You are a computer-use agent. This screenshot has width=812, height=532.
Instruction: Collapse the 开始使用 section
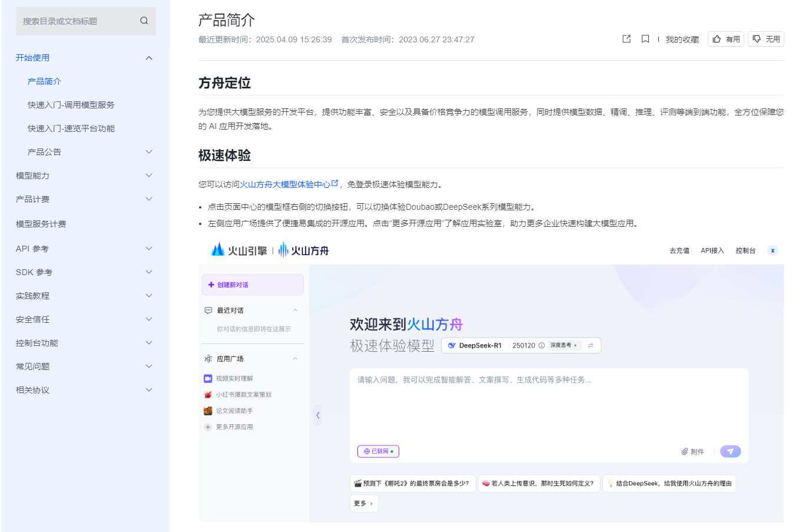click(x=149, y=58)
